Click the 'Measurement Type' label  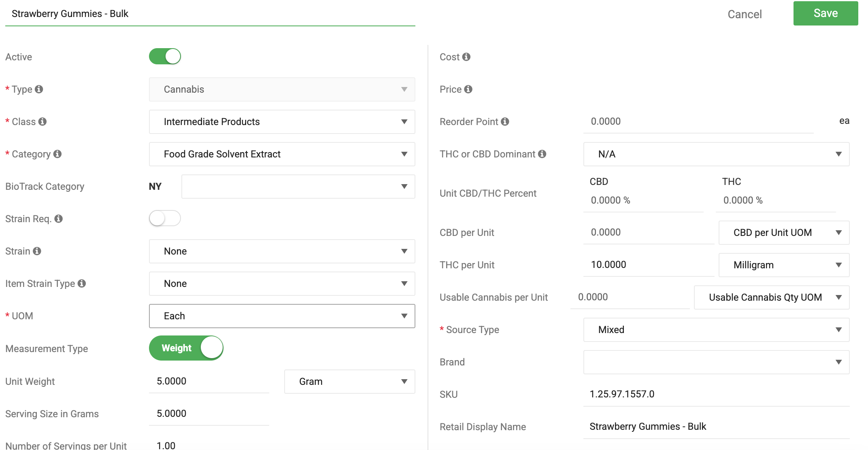[47, 348]
